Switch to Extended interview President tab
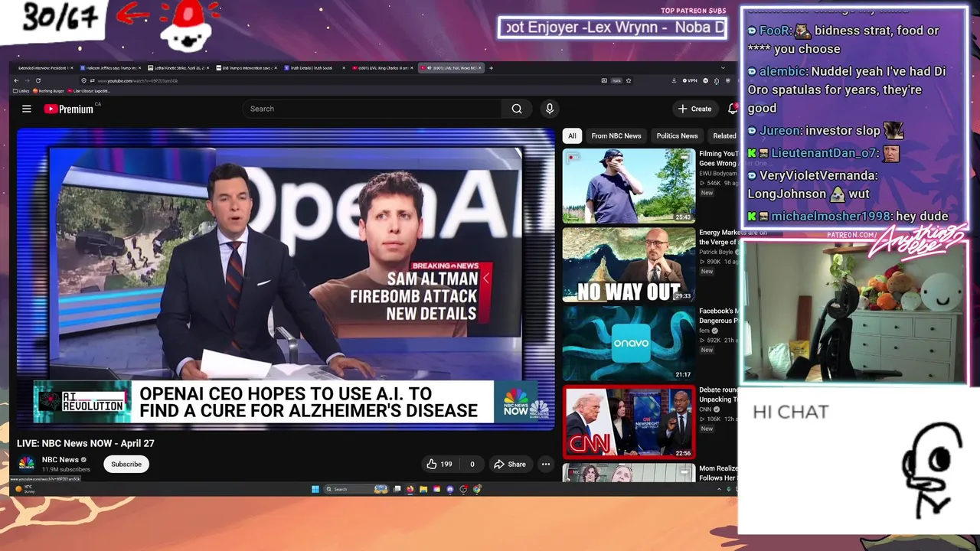980x551 pixels. [x=42, y=68]
